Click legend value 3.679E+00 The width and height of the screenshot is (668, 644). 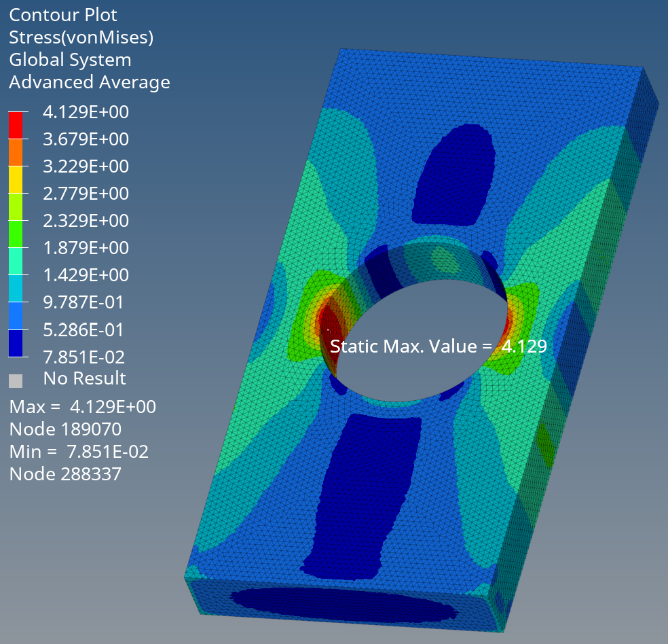[86, 139]
